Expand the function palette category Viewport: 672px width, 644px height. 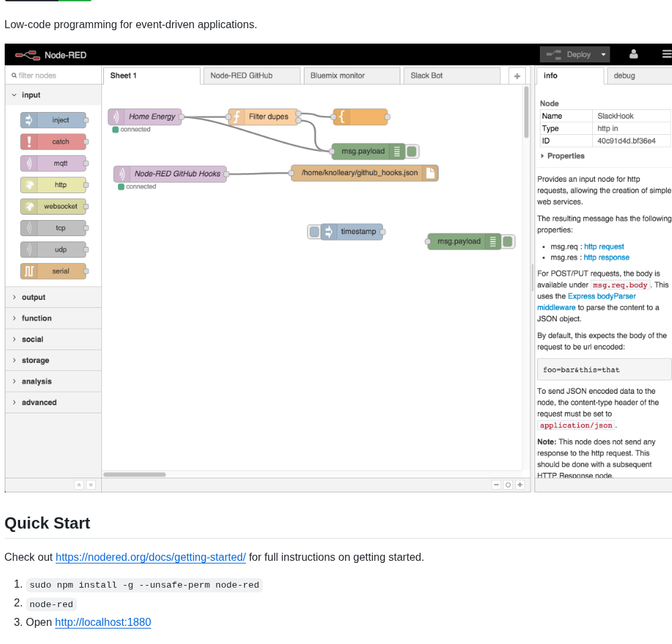click(53, 318)
